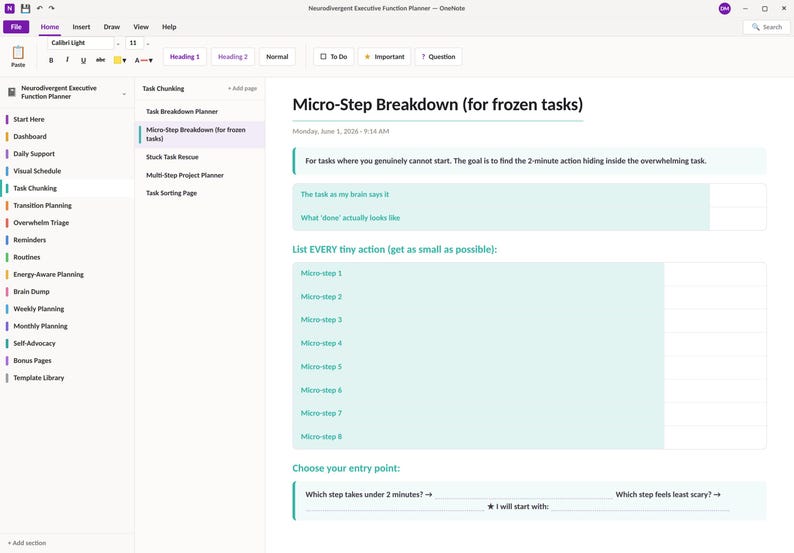Add a To Do checkbox tag
The width and height of the screenshot is (794, 553).
click(334, 57)
